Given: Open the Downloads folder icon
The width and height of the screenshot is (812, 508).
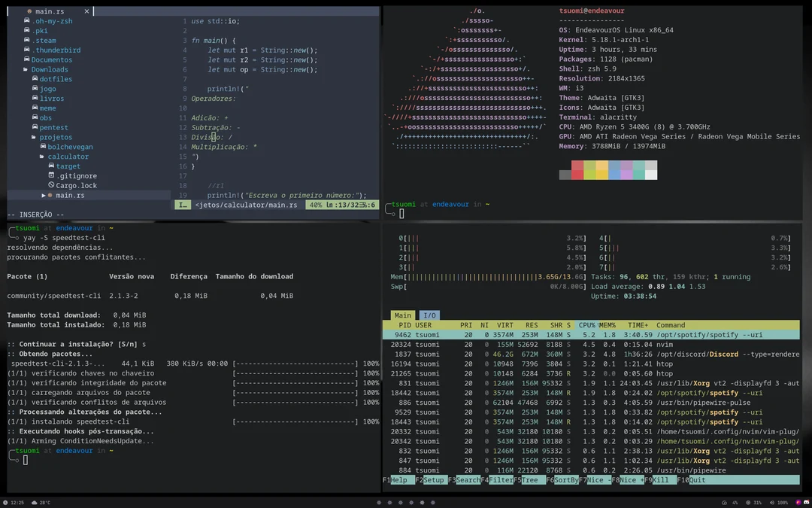Looking at the screenshot, I should [27, 69].
